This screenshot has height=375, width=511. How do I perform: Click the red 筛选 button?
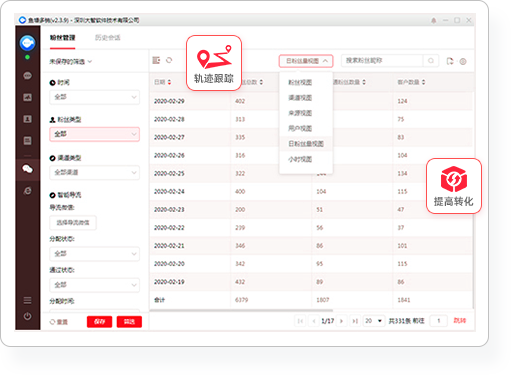[129, 322]
